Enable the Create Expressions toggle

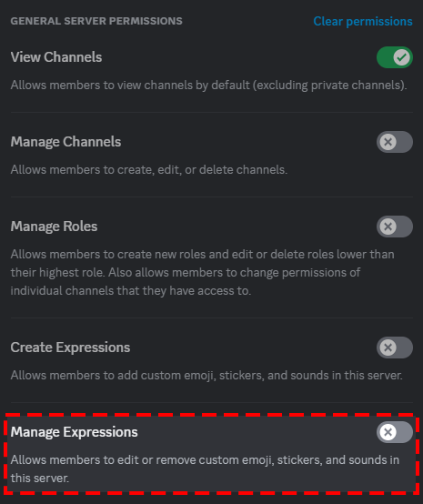click(x=395, y=348)
